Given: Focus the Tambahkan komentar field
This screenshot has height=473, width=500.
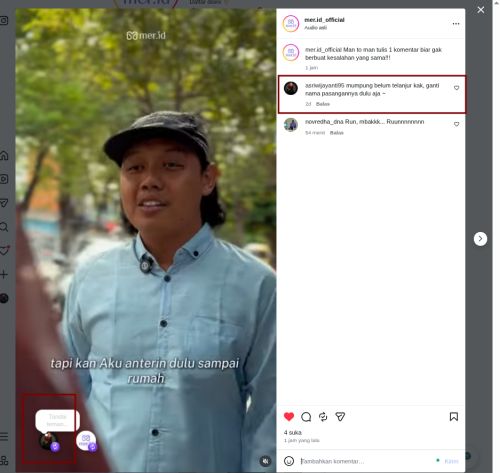Looking at the screenshot, I should tap(366, 461).
